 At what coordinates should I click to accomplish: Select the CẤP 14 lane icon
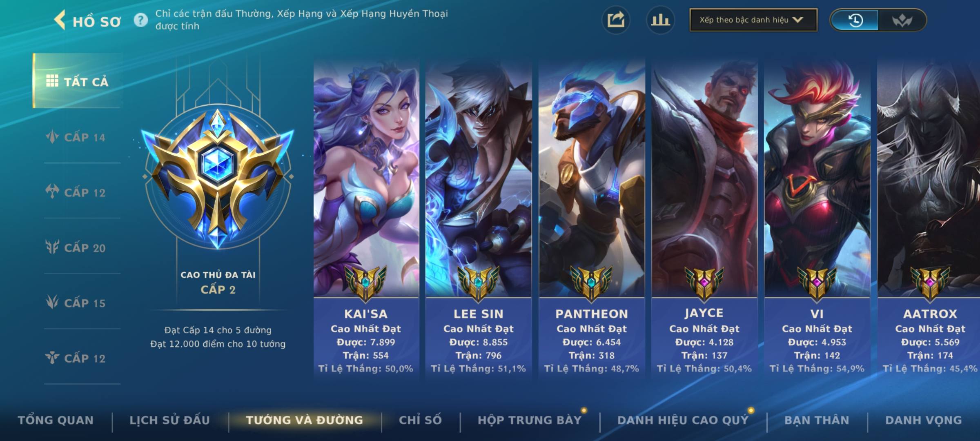[x=52, y=137]
